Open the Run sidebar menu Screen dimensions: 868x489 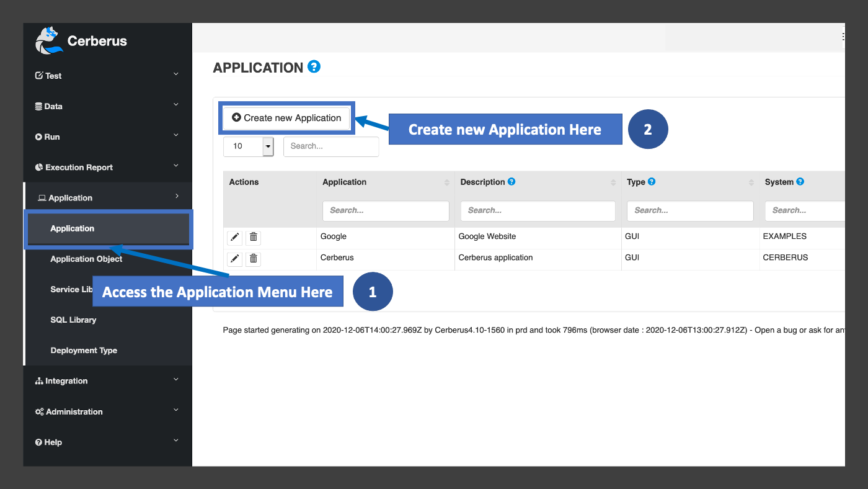click(108, 137)
